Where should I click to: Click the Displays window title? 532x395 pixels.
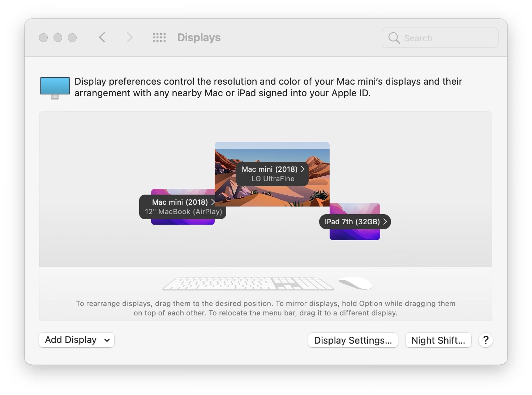(x=199, y=38)
